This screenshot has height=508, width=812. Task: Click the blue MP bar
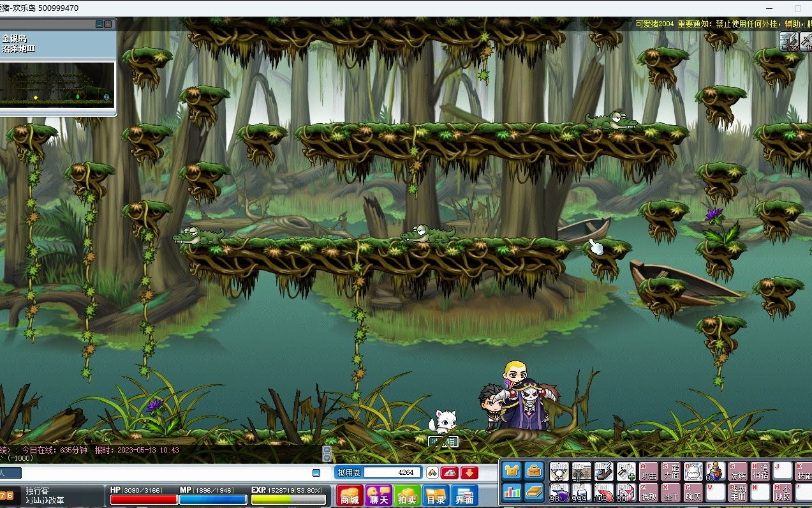(x=213, y=500)
